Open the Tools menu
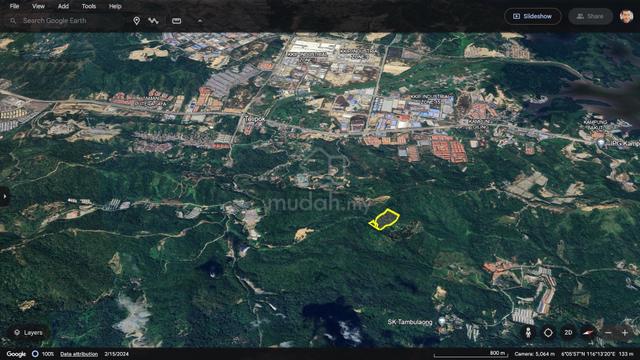 (89, 6)
